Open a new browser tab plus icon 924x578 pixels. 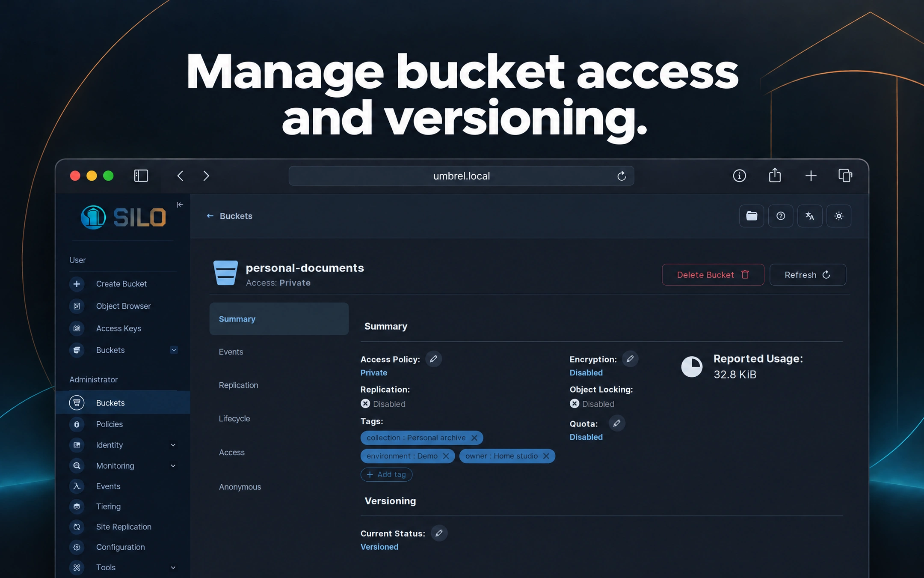pyautogui.click(x=811, y=176)
